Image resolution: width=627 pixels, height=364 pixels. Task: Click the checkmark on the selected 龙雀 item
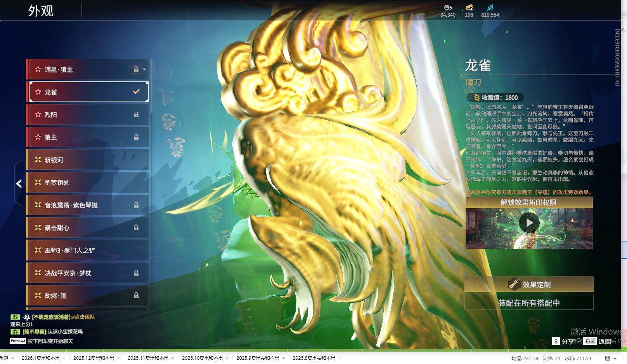(135, 92)
